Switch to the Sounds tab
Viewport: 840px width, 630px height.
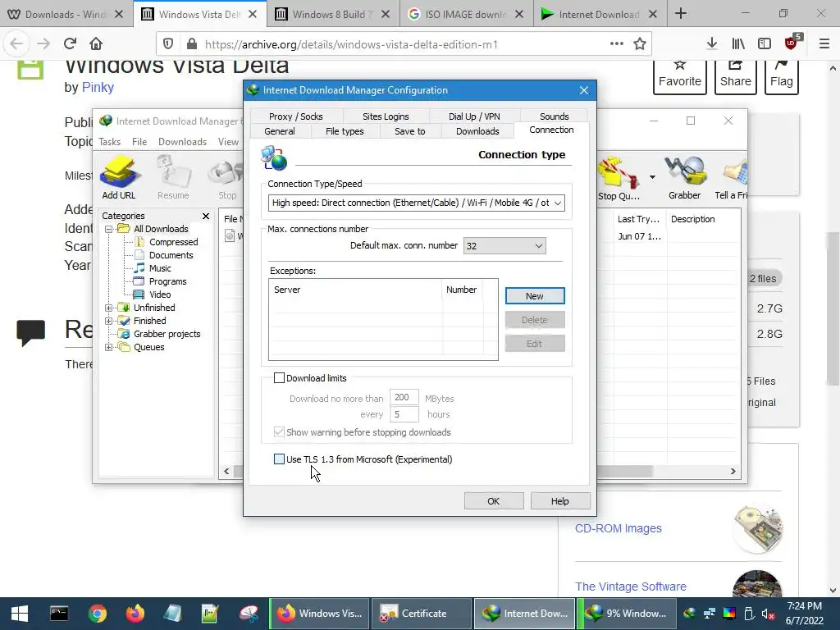(x=554, y=116)
